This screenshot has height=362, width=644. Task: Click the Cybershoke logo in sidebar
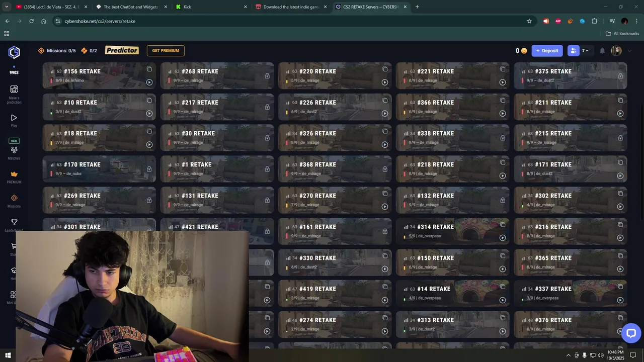(14, 52)
